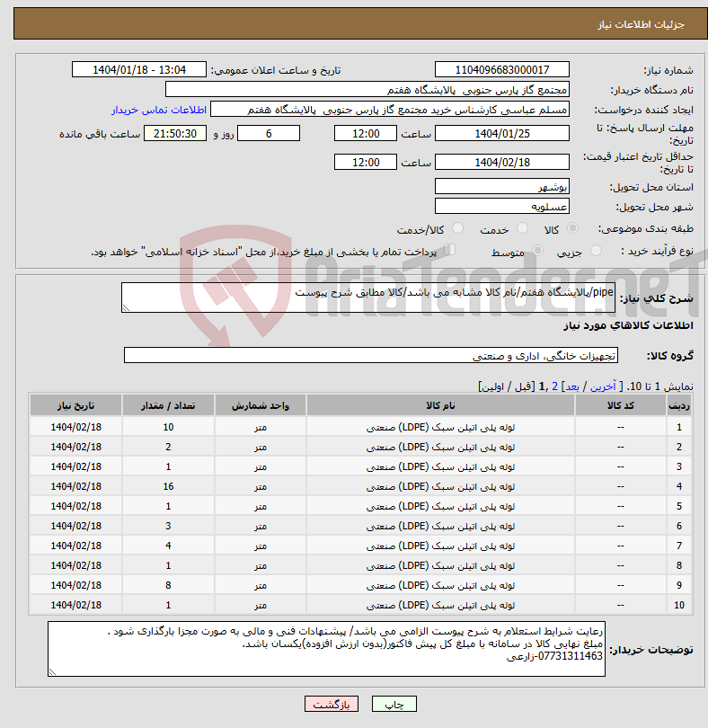Image resolution: width=708 pixels, height=728 pixels.
Task: Click the unit متر in row 6
Action: click(x=260, y=526)
